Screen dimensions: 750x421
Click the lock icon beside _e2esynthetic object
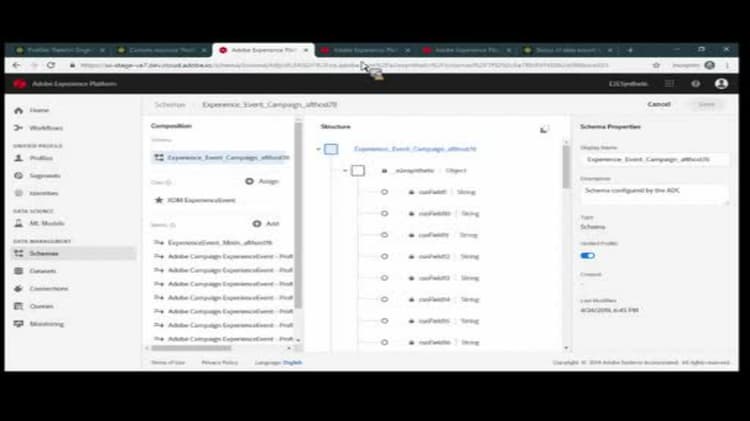click(384, 171)
